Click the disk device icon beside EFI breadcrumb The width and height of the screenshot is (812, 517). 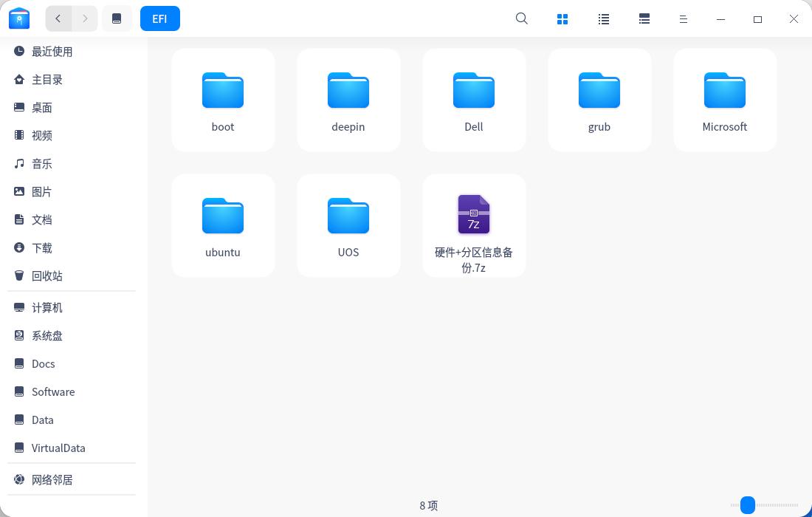[117, 18]
